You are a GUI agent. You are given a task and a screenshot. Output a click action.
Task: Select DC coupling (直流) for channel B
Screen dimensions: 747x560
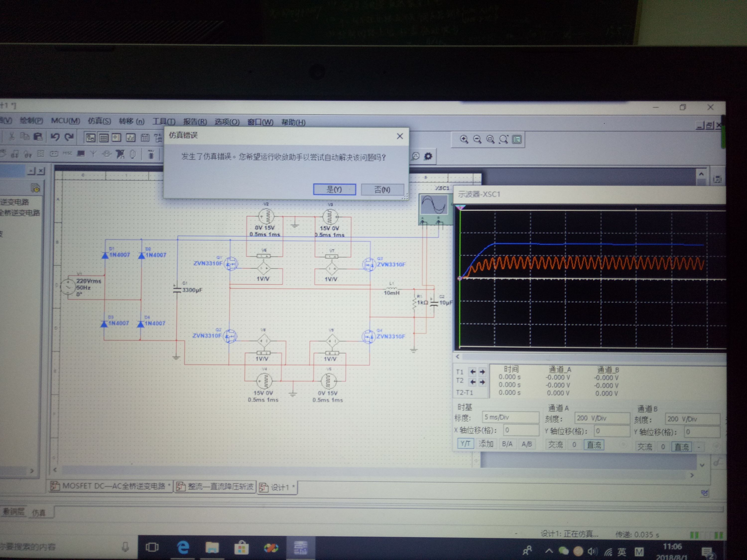click(681, 447)
